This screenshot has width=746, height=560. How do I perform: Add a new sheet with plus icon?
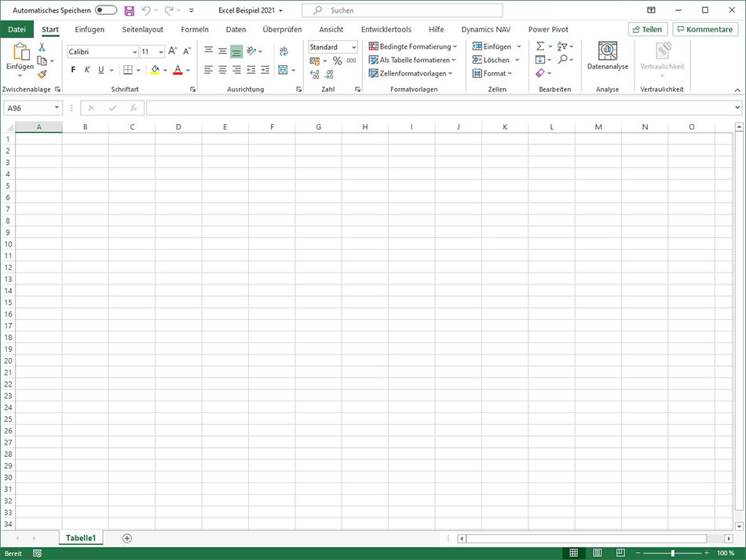point(126,538)
